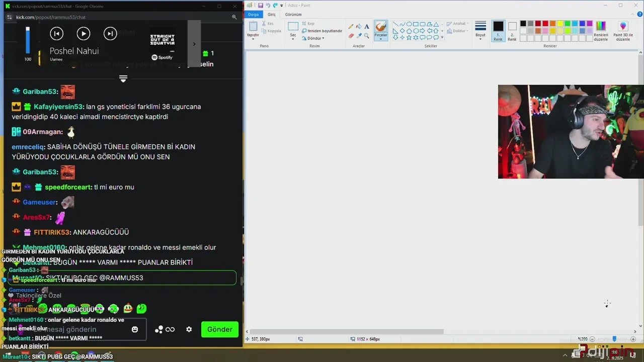The height and width of the screenshot is (362, 644).
Task: Adjust the blue volume slider at 100
Action: (x=28, y=40)
